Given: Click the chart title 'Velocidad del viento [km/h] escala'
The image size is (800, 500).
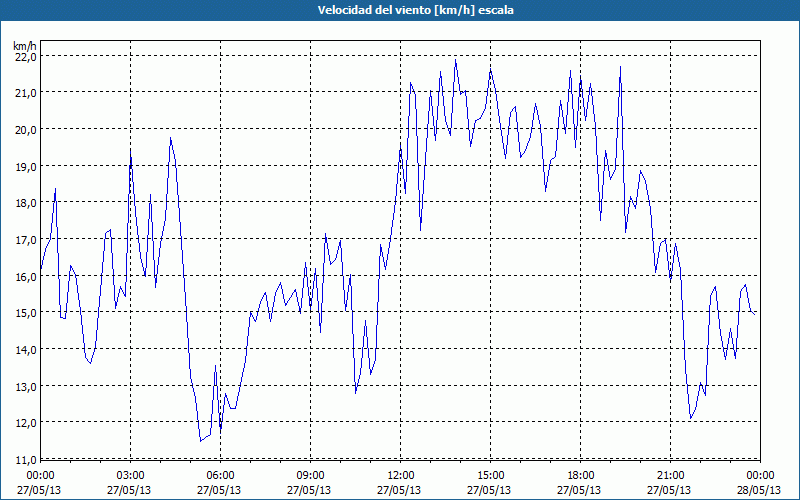Looking at the screenshot, I should (x=415, y=10).
